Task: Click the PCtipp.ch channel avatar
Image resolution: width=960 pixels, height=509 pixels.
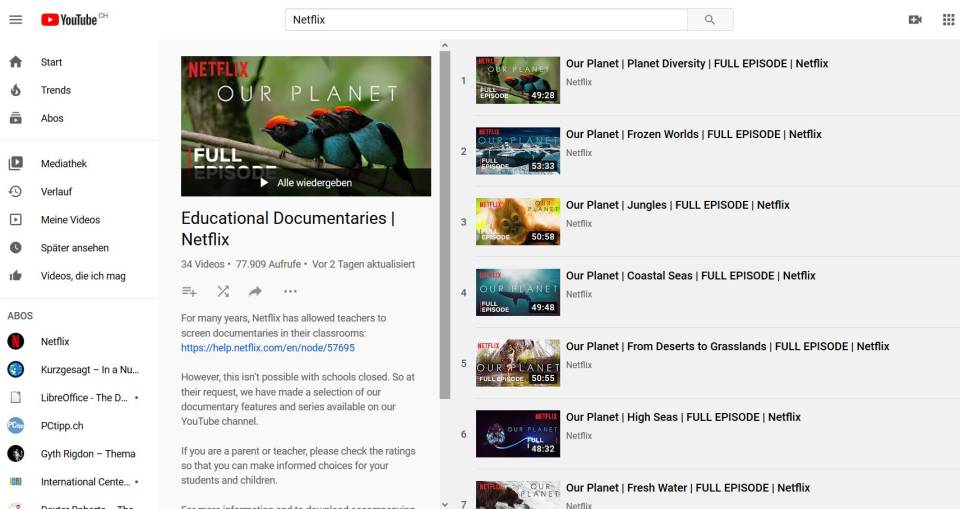Action: 16,426
